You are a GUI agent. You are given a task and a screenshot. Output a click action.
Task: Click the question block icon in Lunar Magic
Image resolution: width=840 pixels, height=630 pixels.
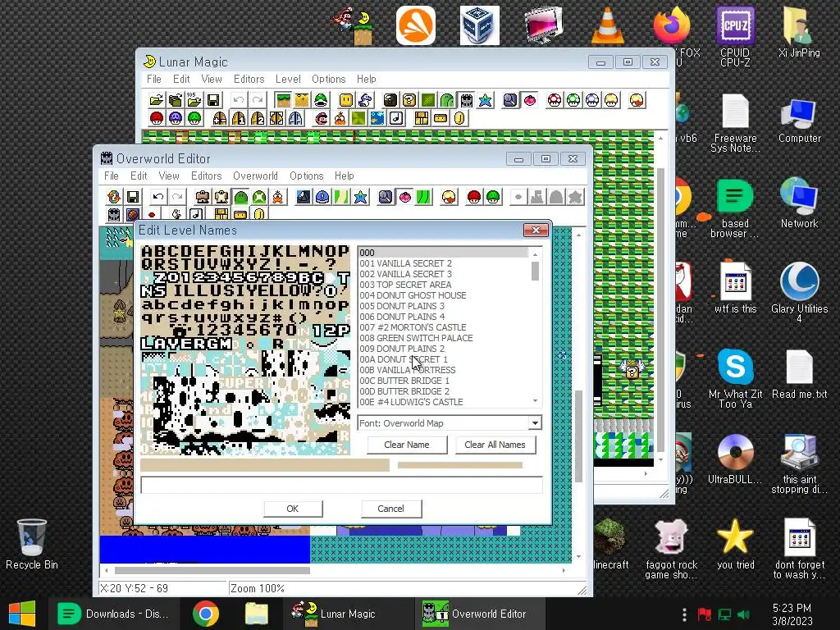point(409,100)
